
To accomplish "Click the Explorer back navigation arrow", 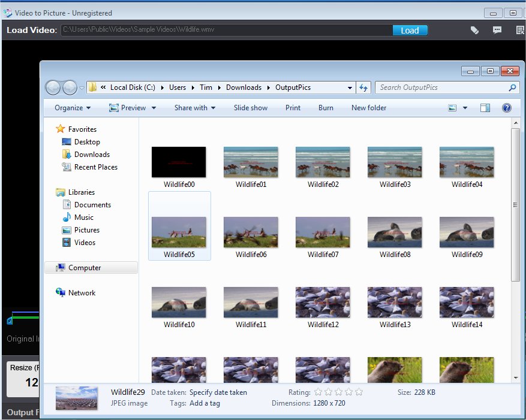I will click(53, 87).
